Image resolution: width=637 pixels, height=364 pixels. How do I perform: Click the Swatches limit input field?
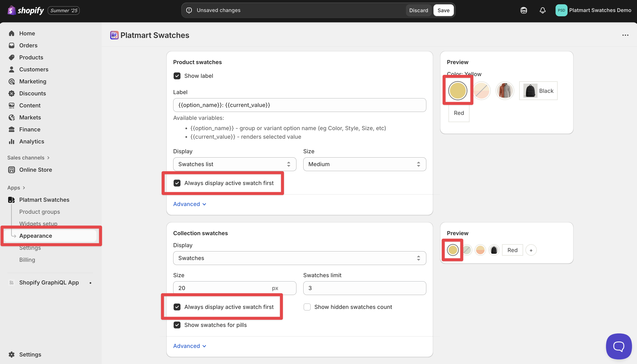coord(364,288)
